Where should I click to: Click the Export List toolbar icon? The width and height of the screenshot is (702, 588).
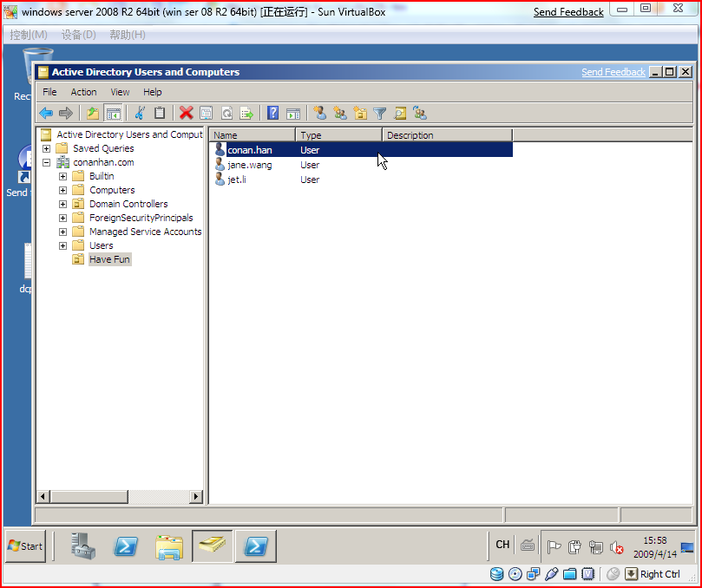(x=246, y=114)
